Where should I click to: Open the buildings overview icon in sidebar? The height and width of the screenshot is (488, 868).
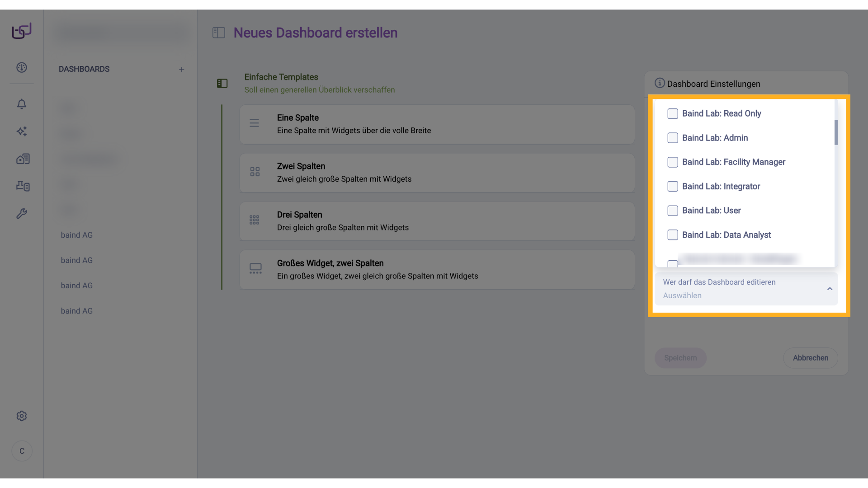[x=23, y=159]
